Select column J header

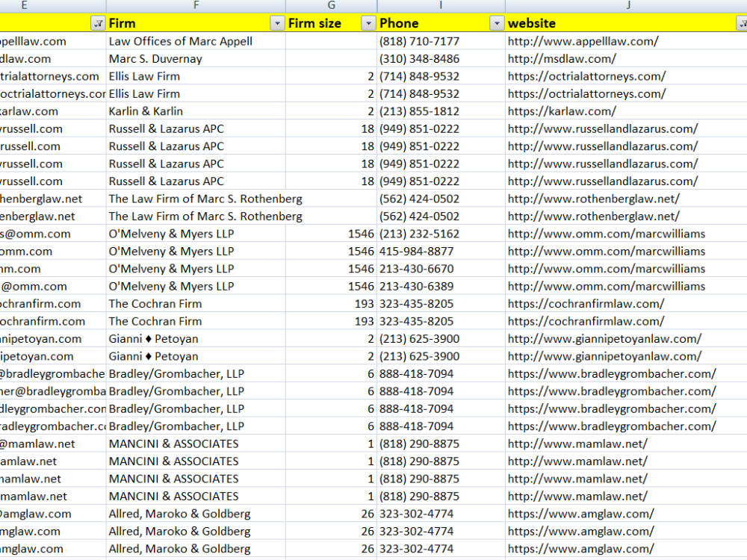(627, 6)
